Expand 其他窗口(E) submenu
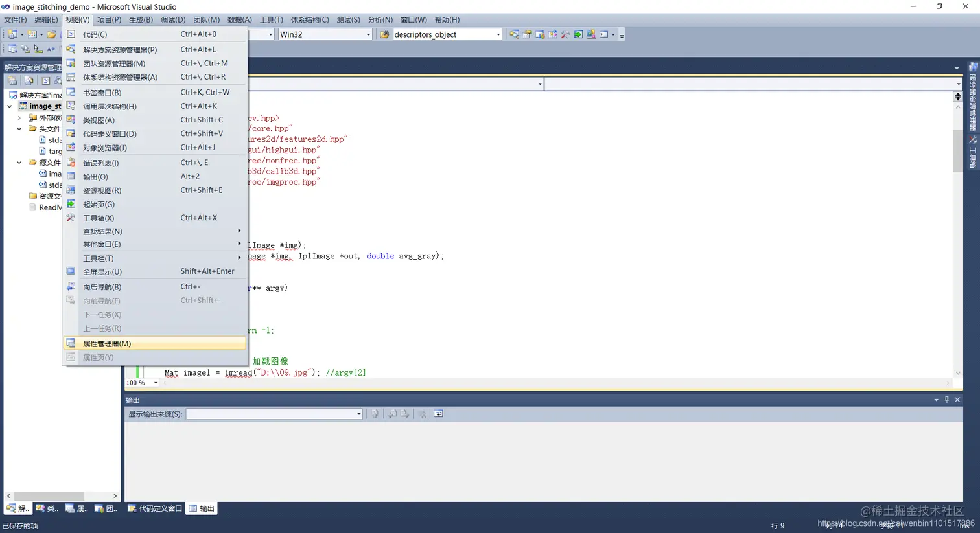The image size is (980, 533). click(x=155, y=244)
